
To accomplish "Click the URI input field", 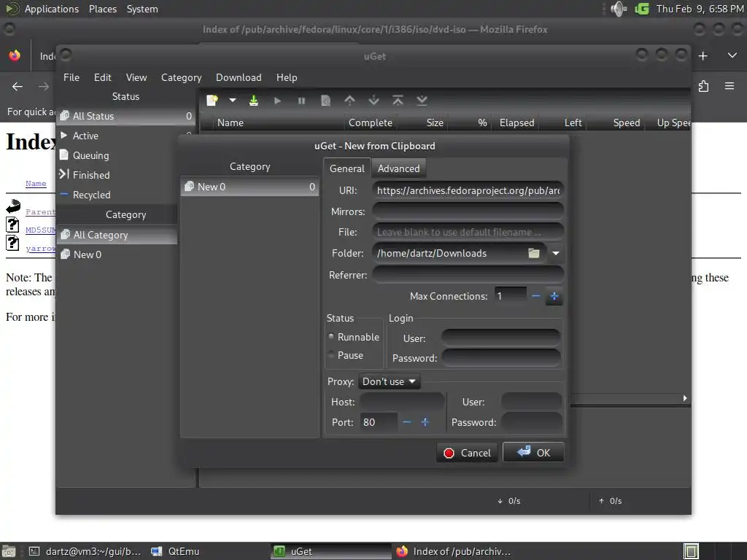I will pos(468,190).
